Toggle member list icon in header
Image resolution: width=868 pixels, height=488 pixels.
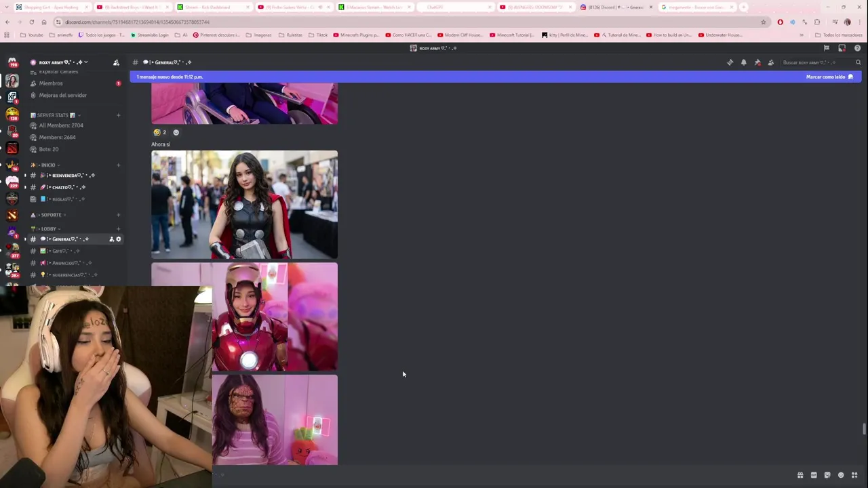pos(770,62)
